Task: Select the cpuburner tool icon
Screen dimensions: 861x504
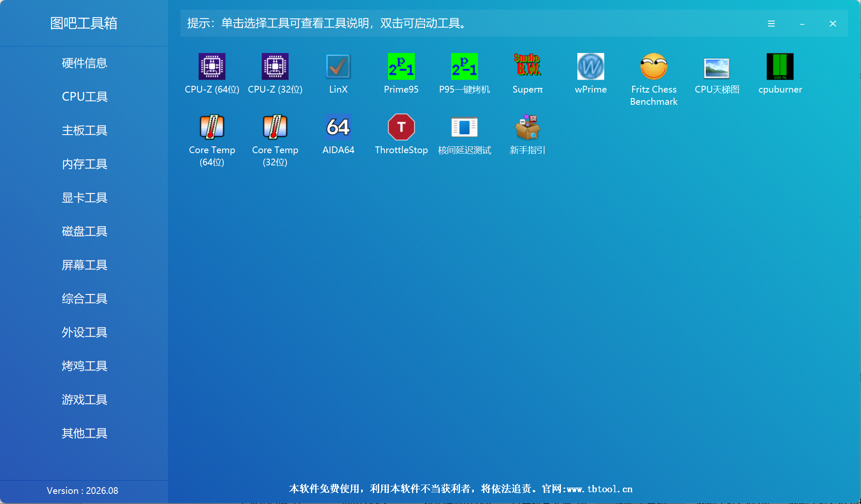Action: tap(780, 66)
